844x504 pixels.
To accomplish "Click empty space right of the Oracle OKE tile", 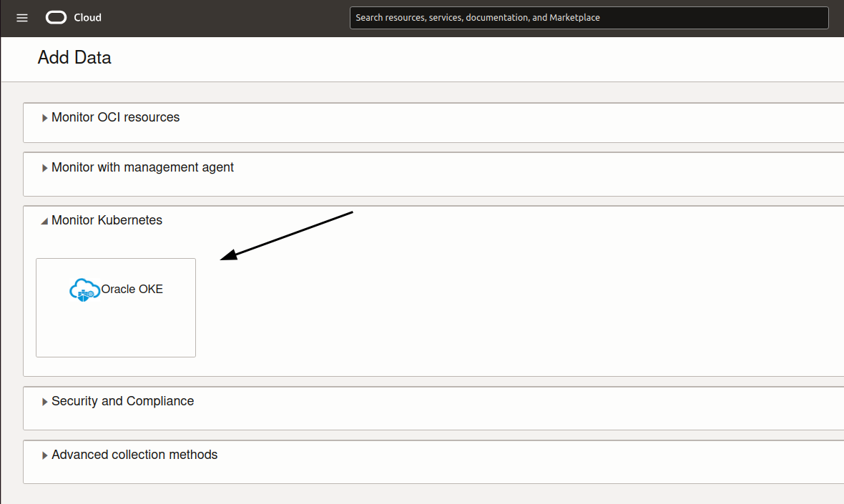I will [501, 315].
